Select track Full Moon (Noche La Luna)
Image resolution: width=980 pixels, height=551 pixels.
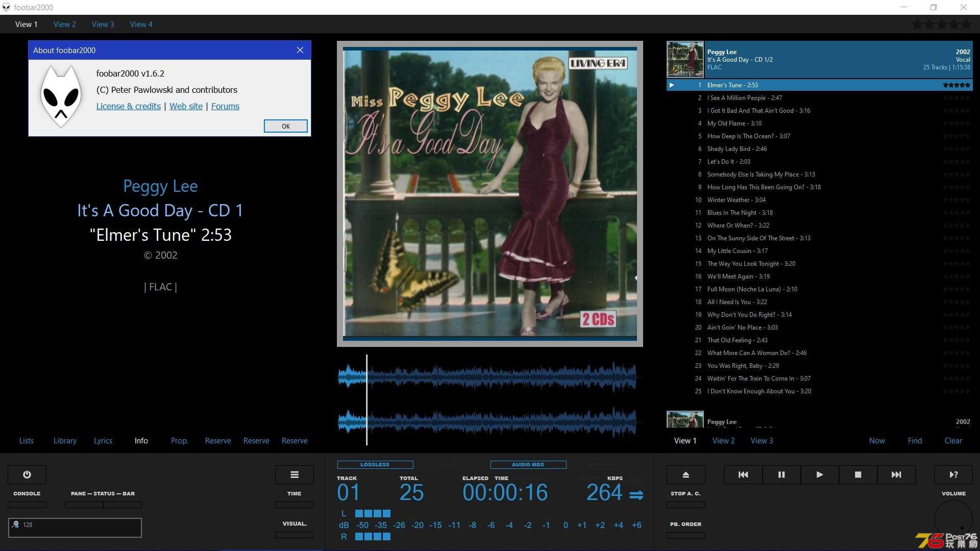(x=820, y=289)
